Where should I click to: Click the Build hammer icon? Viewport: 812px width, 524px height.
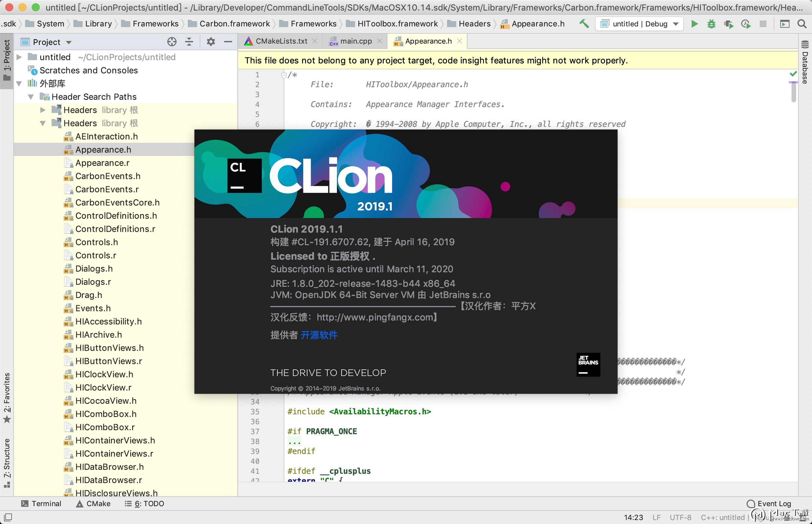(x=584, y=24)
